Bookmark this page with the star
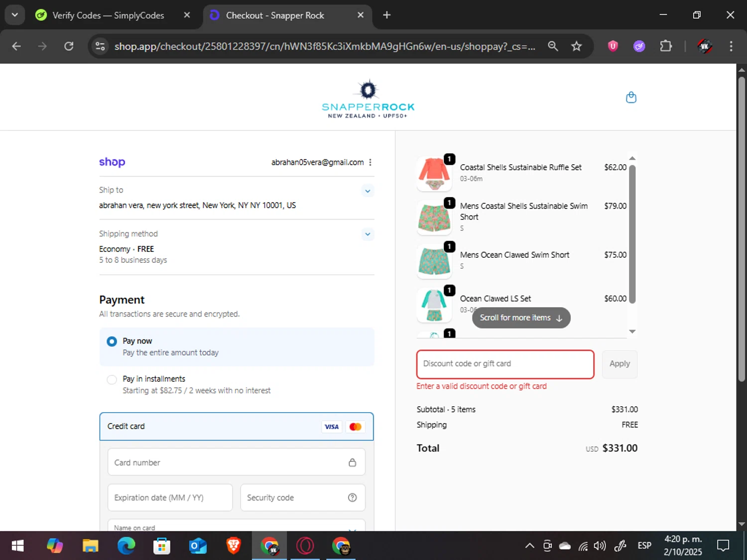 (576, 46)
